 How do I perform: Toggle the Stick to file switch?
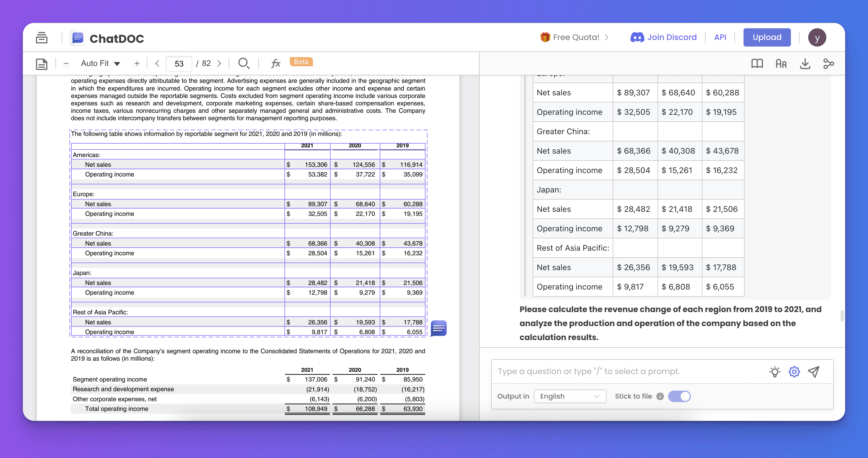[679, 396]
